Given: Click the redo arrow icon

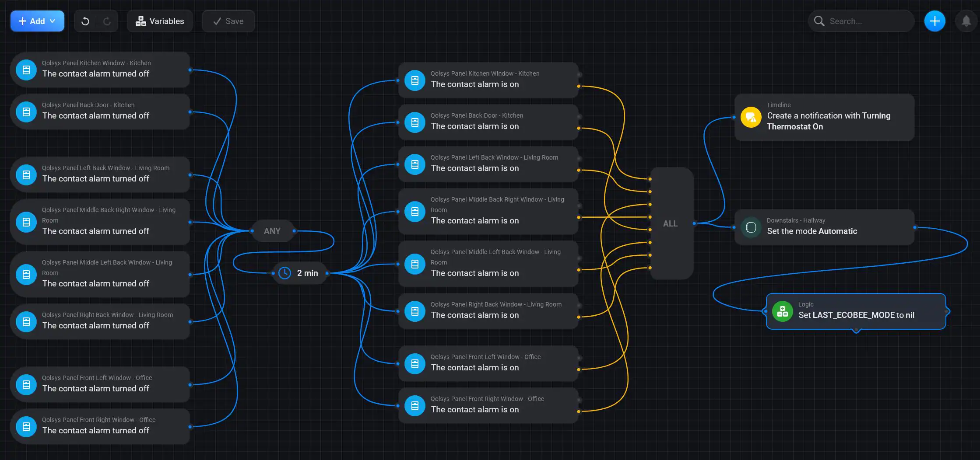Looking at the screenshot, I should (x=107, y=21).
